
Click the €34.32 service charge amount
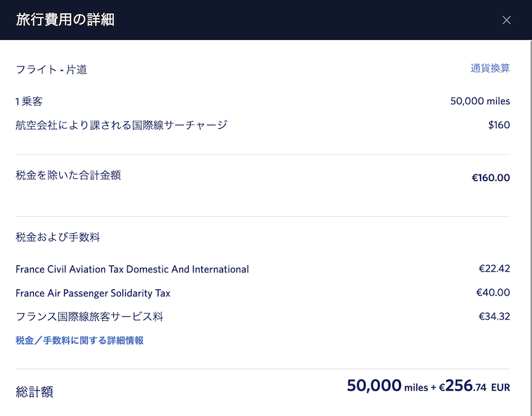pyautogui.click(x=494, y=317)
